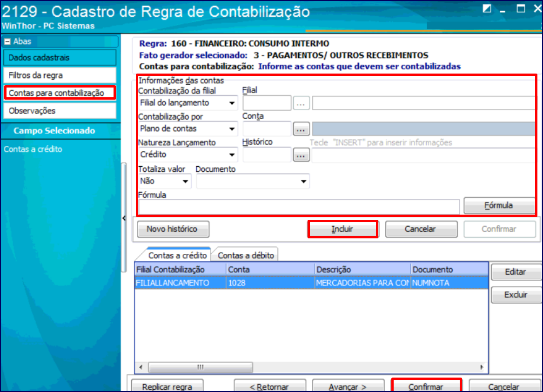Select Contas para contabilização tab
The image size is (543, 392).
coord(60,93)
